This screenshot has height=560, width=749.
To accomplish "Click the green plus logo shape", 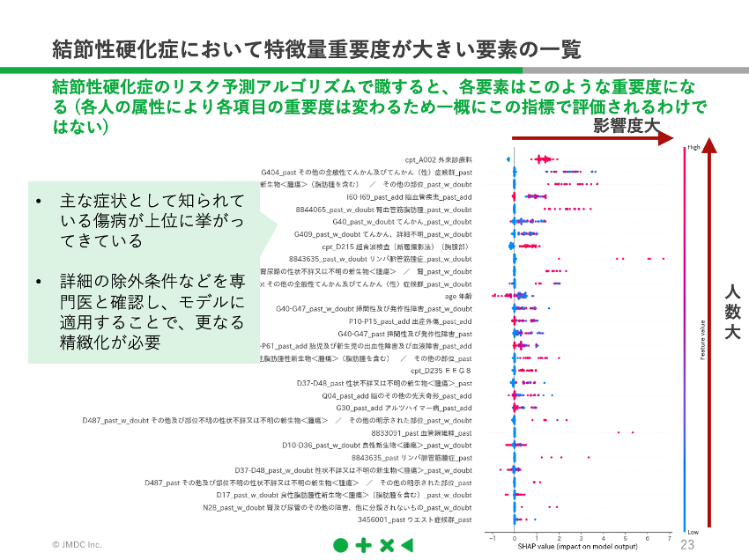I will tap(364, 545).
